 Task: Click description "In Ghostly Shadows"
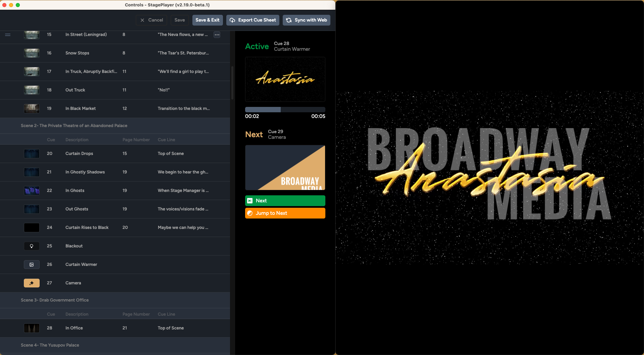(x=85, y=172)
